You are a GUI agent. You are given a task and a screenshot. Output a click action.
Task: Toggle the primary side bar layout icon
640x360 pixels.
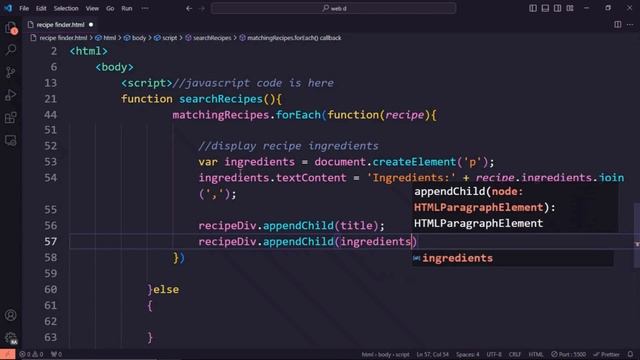533,8
